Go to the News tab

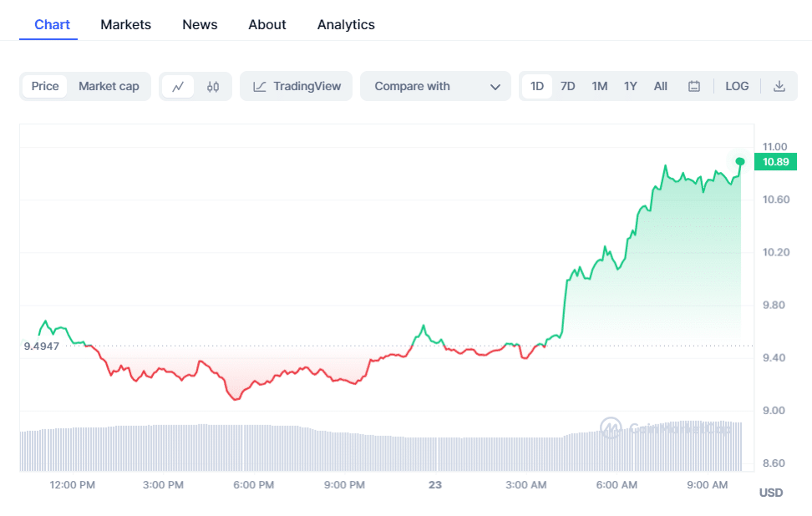tap(200, 24)
